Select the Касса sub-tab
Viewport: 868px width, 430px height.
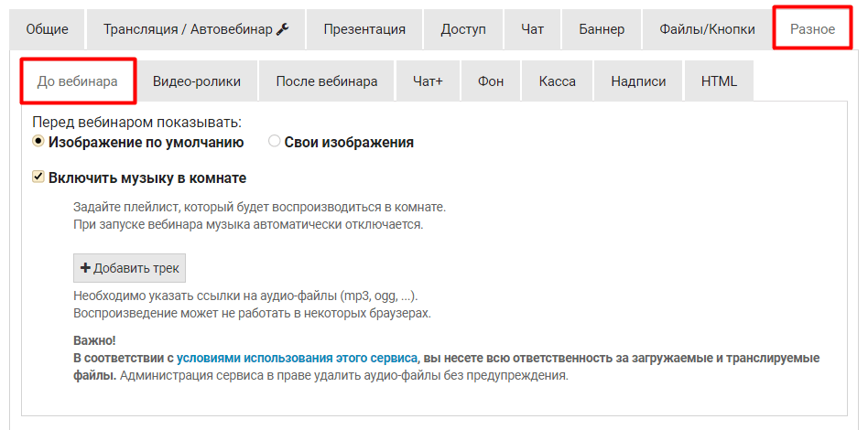pyautogui.click(x=557, y=81)
